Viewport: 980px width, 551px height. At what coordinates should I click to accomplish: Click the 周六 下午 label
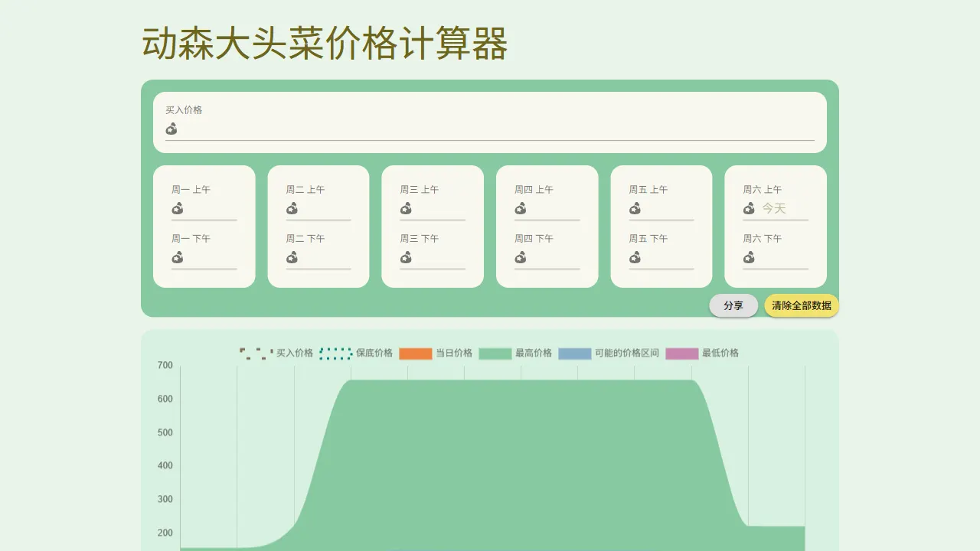(763, 239)
